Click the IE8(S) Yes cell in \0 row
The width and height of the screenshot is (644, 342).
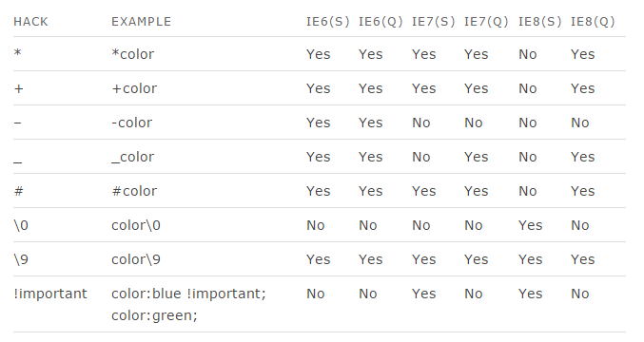530,225
